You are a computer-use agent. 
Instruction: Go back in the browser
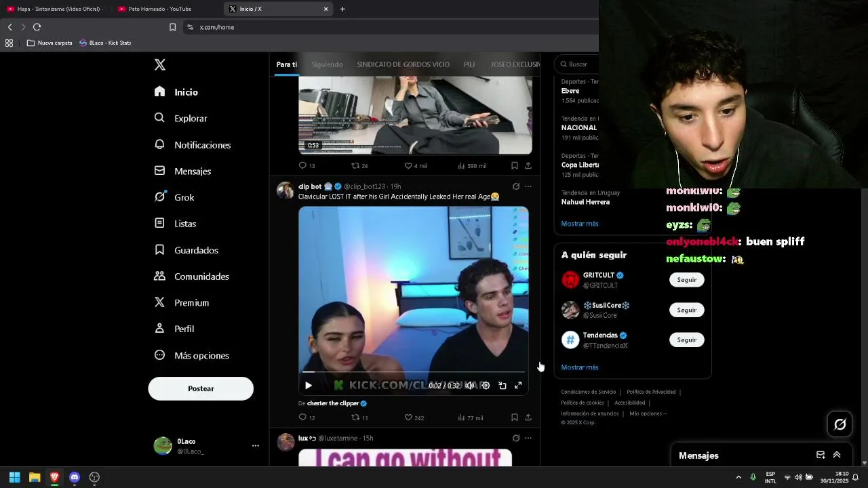9,27
